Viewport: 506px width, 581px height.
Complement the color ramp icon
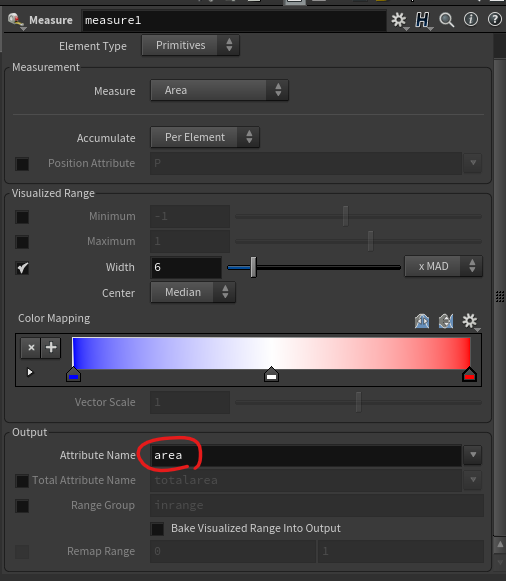pyautogui.click(x=446, y=321)
